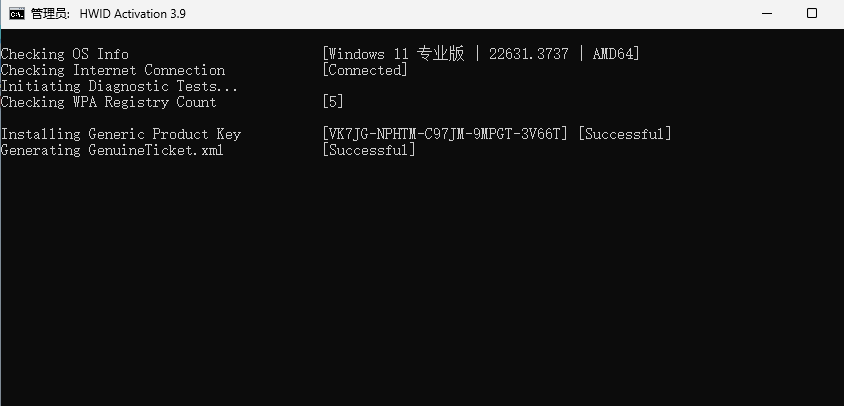Click [Successful] on the GenuineTicket line
Image resolution: width=844 pixels, height=406 pixels.
[x=368, y=150]
